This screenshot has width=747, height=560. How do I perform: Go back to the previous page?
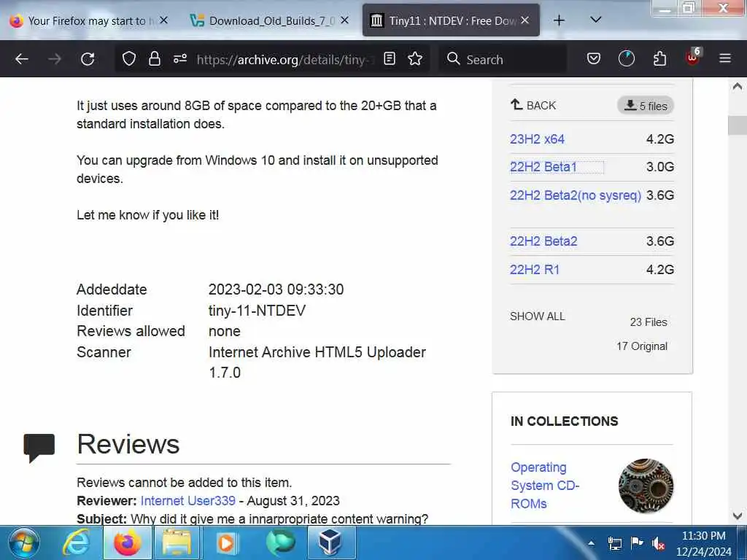[22, 59]
